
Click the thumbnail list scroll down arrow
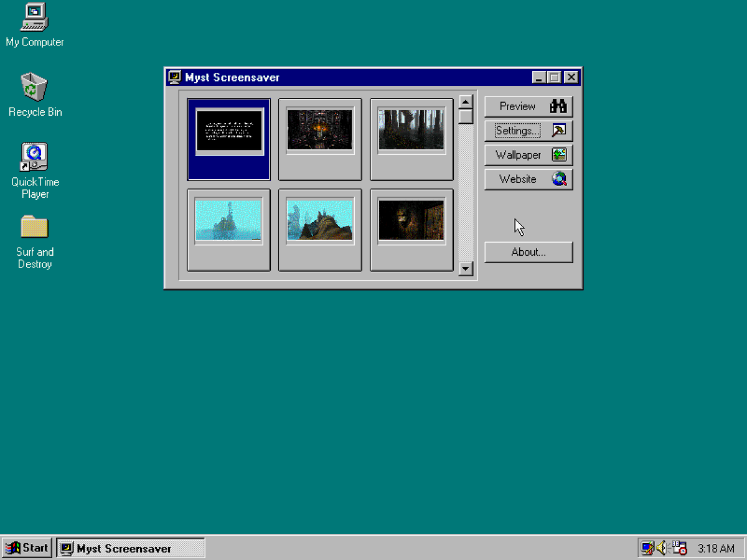(466, 269)
